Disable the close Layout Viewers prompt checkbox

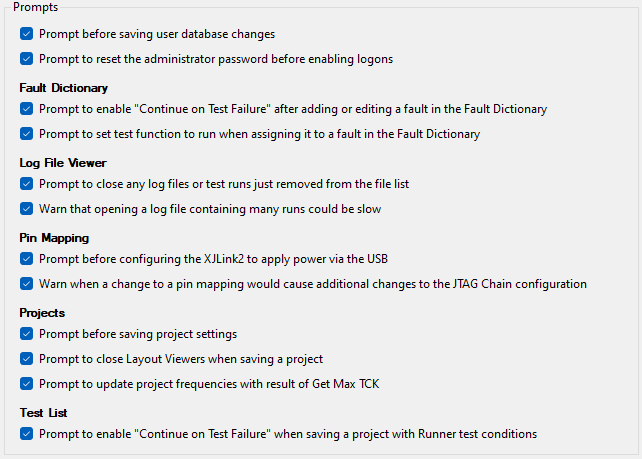point(26,359)
